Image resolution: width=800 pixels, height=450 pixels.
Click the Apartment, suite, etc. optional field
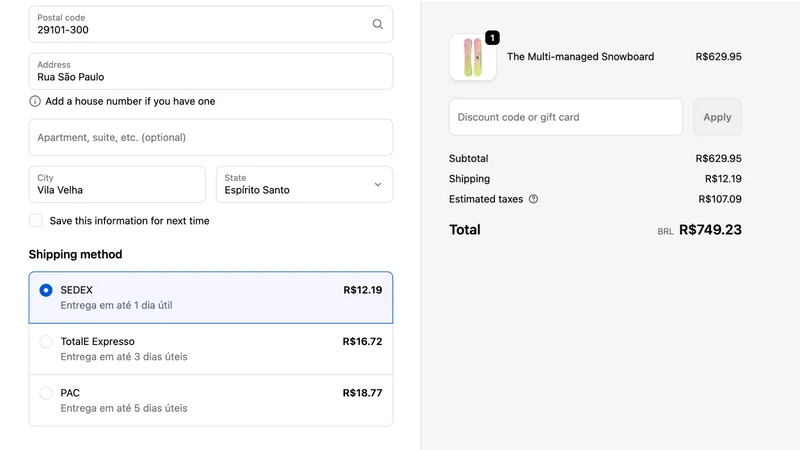point(211,137)
